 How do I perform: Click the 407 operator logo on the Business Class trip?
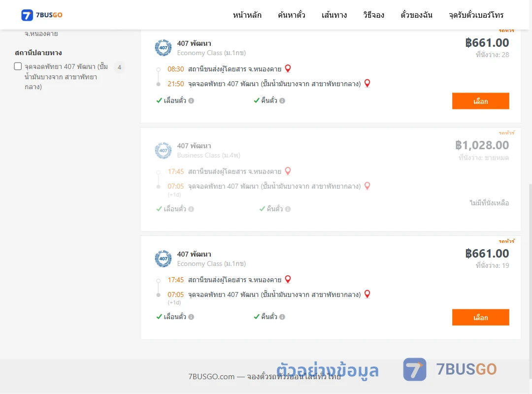(x=163, y=150)
